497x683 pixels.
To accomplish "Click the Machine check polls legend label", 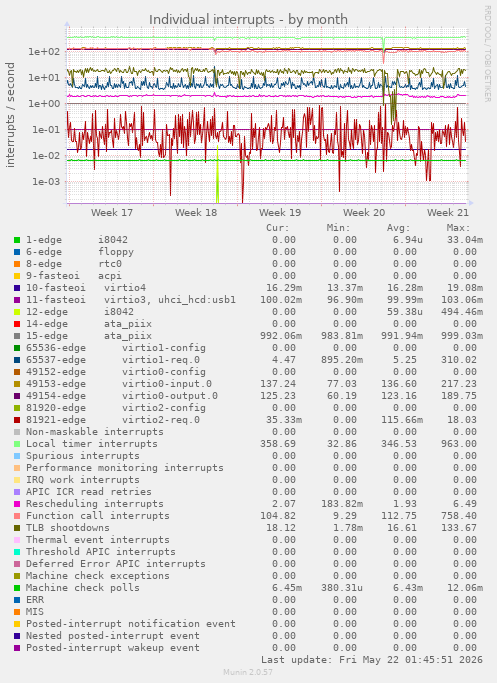I will (83, 588).
